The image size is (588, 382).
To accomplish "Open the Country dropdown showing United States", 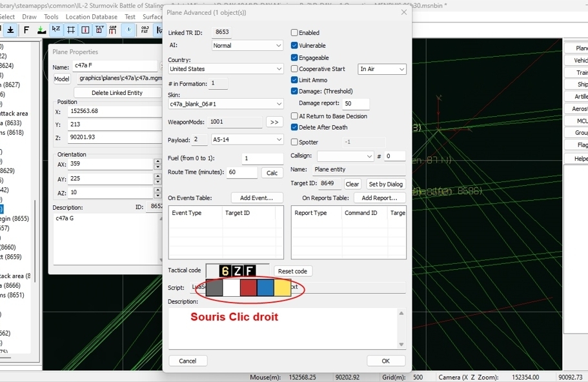I will [225, 69].
